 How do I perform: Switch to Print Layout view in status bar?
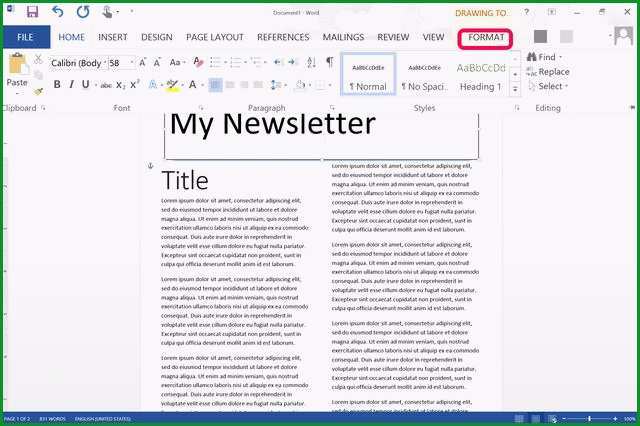click(x=536, y=419)
